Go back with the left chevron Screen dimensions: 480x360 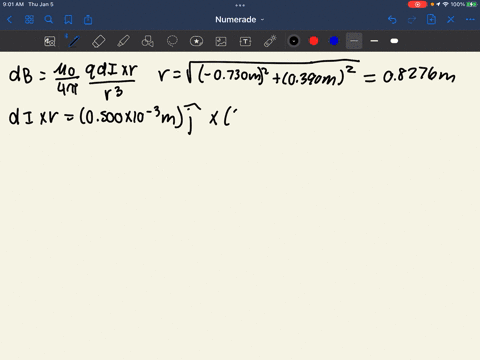[x=9, y=20]
